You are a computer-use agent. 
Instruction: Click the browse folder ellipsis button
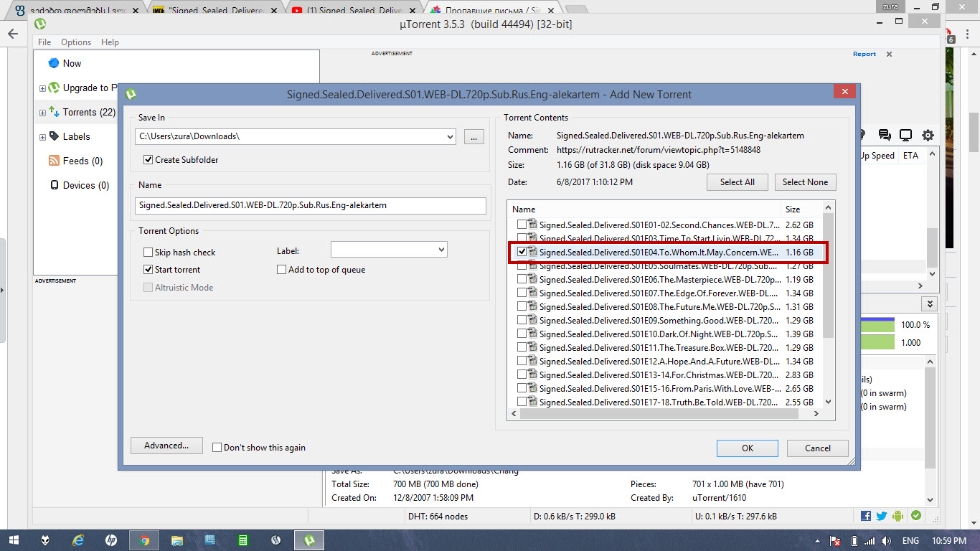pyautogui.click(x=473, y=137)
